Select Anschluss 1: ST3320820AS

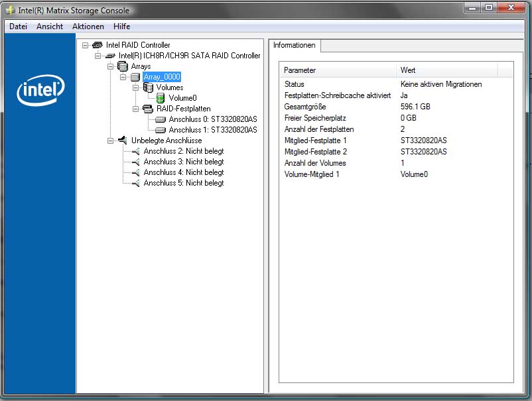tap(213, 130)
